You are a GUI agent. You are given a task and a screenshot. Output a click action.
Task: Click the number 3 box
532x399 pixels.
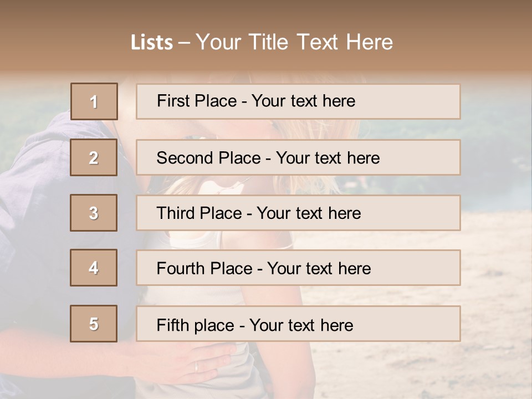pos(94,213)
